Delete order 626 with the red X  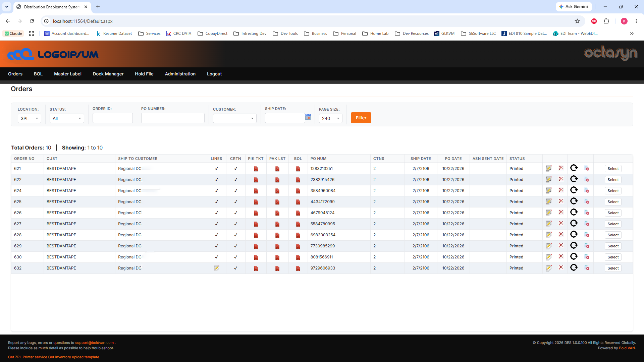click(x=561, y=212)
